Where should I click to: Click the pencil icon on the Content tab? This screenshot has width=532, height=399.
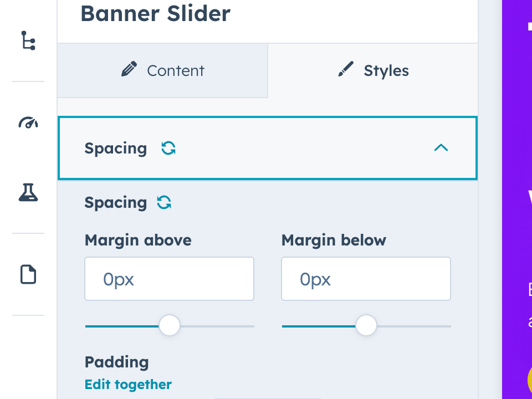coord(129,68)
